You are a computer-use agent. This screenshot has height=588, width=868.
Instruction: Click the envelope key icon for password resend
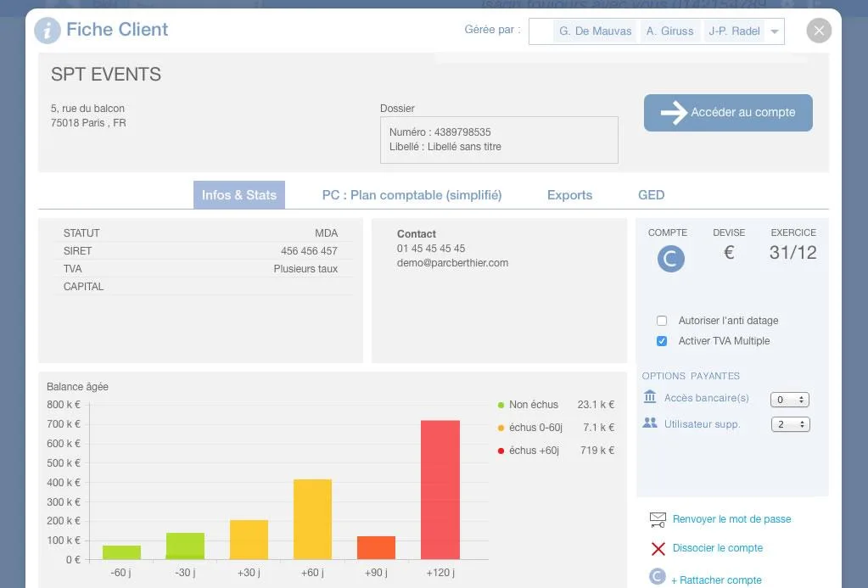pyautogui.click(x=658, y=519)
